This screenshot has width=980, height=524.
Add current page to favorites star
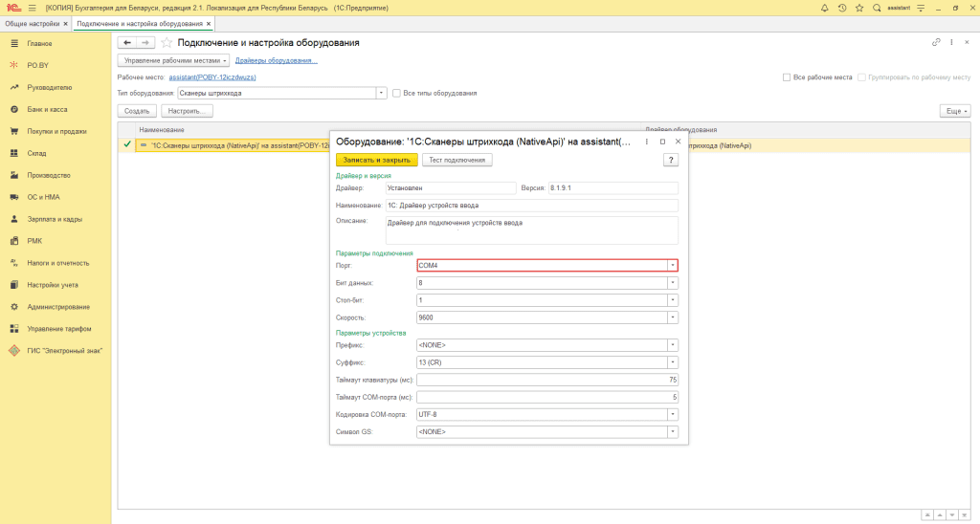[167, 43]
